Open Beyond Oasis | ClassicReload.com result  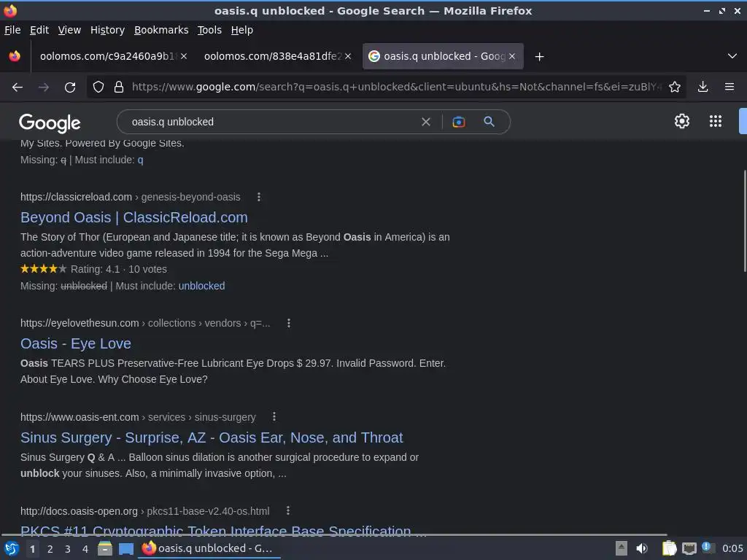(134, 217)
